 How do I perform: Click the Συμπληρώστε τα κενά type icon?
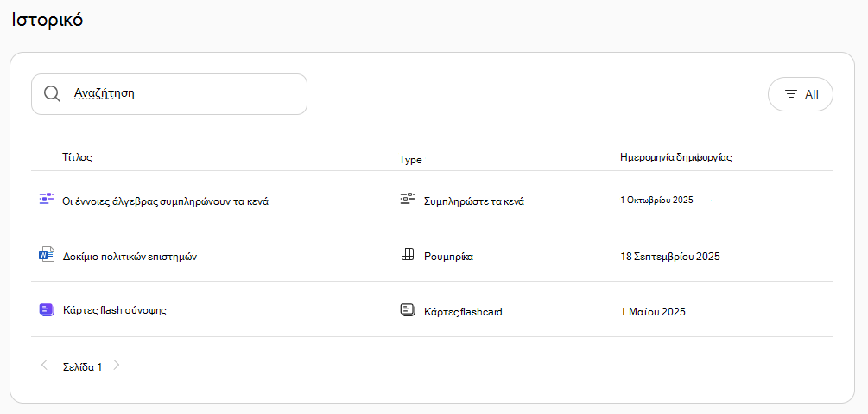click(x=408, y=199)
